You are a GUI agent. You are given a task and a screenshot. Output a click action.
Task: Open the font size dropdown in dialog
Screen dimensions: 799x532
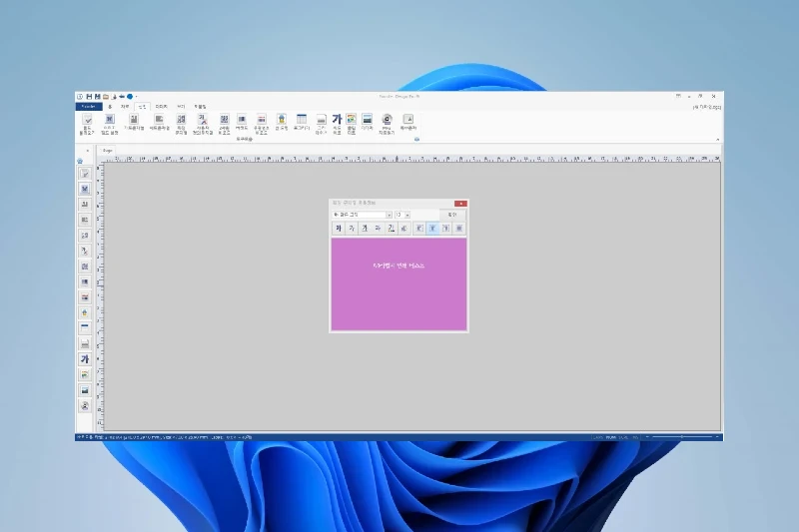407,215
